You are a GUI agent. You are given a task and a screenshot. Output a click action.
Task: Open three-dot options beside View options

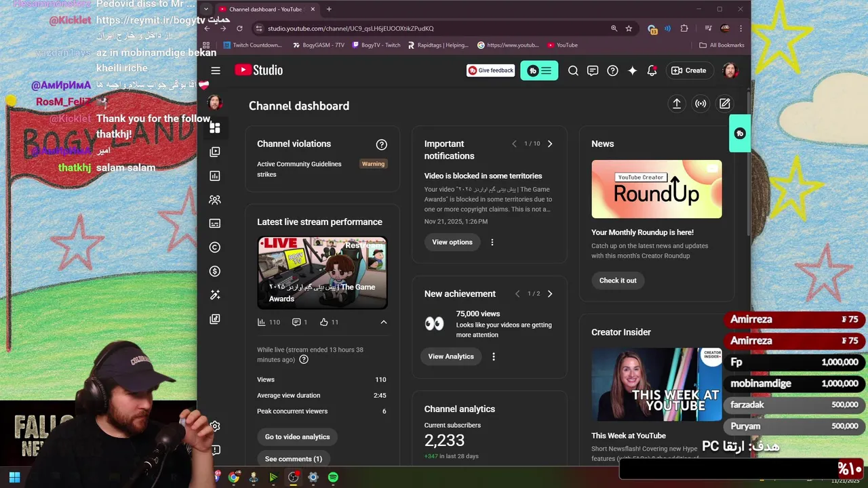[x=492, y=242]
